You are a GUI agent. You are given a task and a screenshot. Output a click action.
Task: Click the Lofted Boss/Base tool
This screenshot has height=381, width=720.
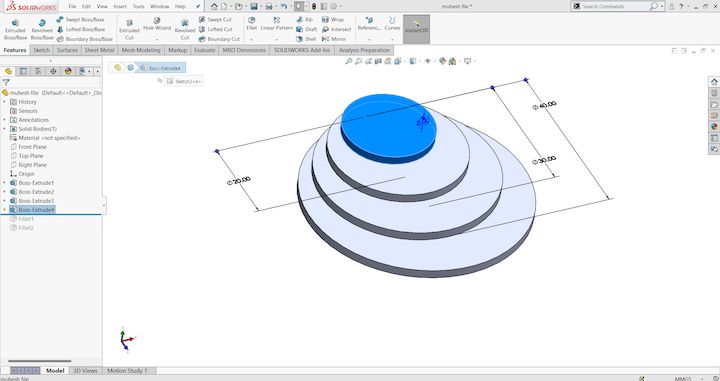click(x=81, y=29)
